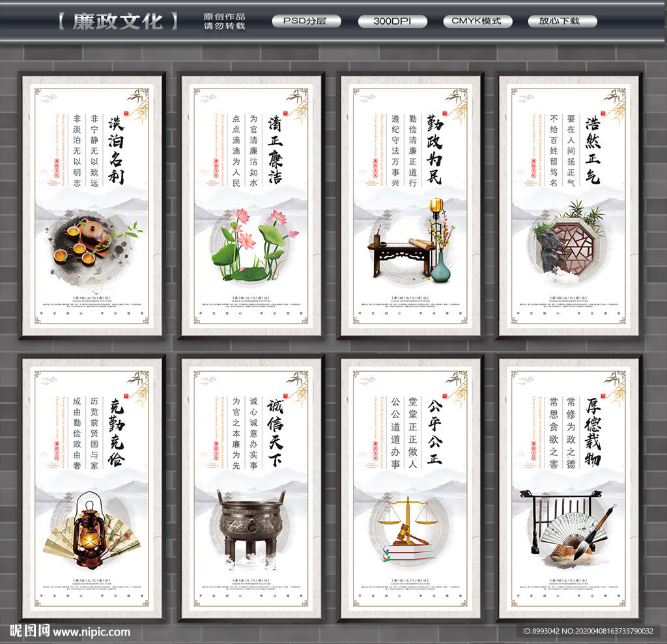The width and height of the screenshot is (667, 644).
Task: Click the golden scales and gavel illustration
Action: (408, 530)
